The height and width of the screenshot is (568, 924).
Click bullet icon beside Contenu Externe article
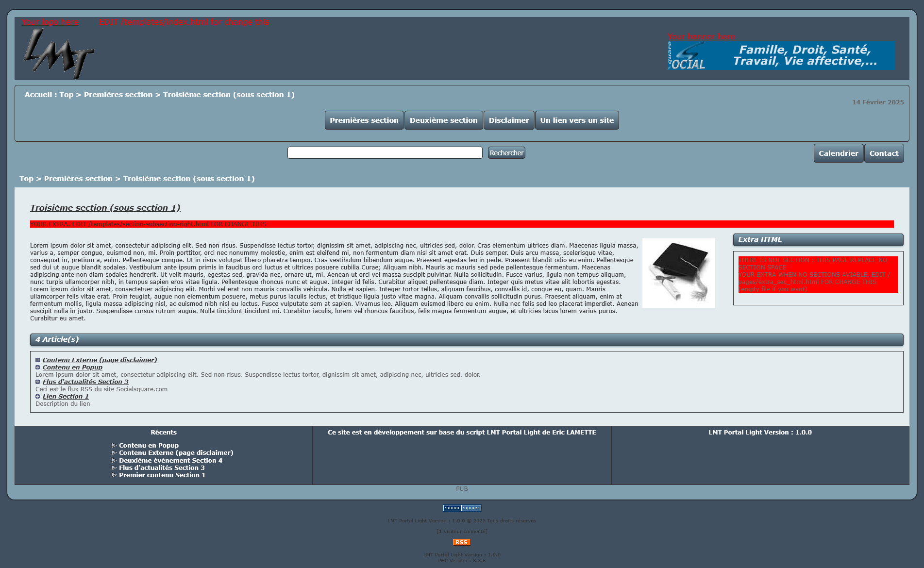[38, 360]
